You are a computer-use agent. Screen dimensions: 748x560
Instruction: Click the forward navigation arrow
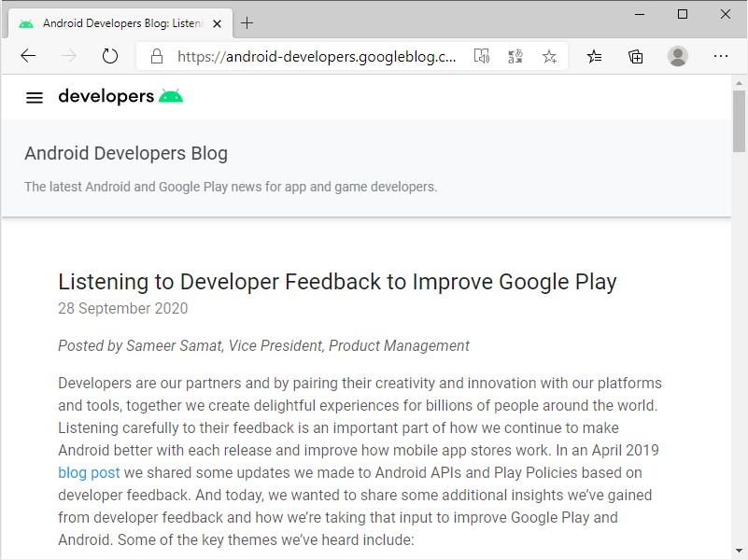pyautogui.click(x=68, y=56)
